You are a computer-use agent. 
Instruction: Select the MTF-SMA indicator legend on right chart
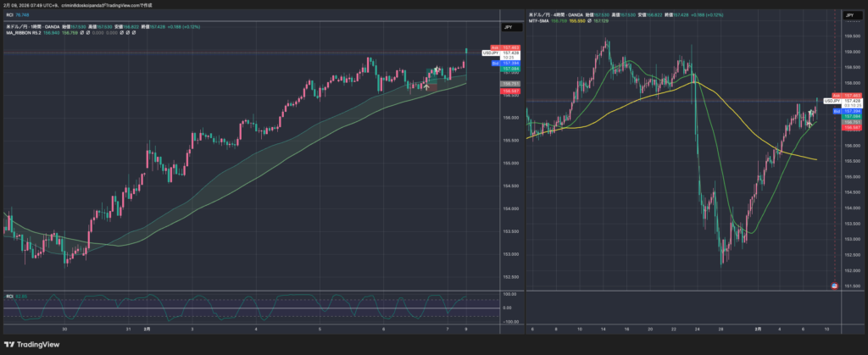click(539, 20)
